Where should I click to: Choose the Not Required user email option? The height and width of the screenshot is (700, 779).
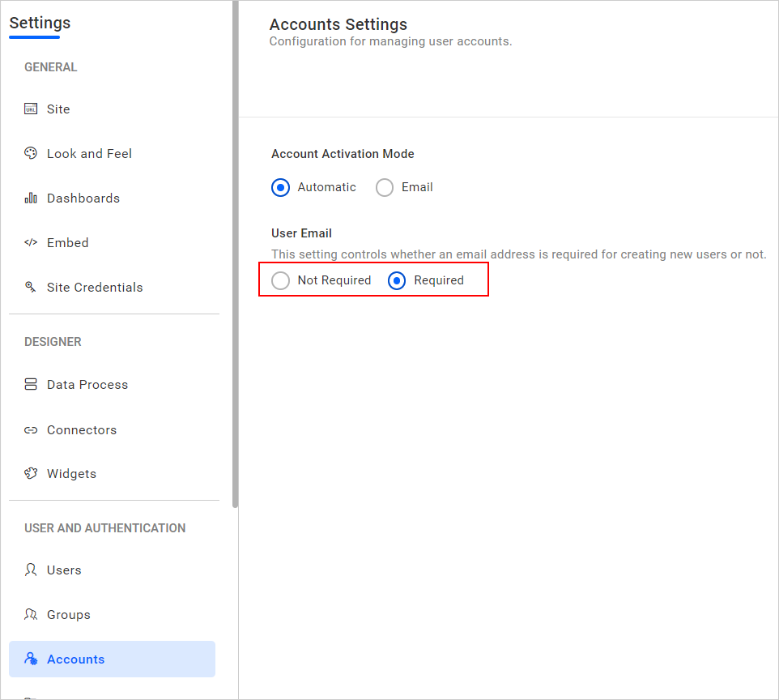coord(281,280)
